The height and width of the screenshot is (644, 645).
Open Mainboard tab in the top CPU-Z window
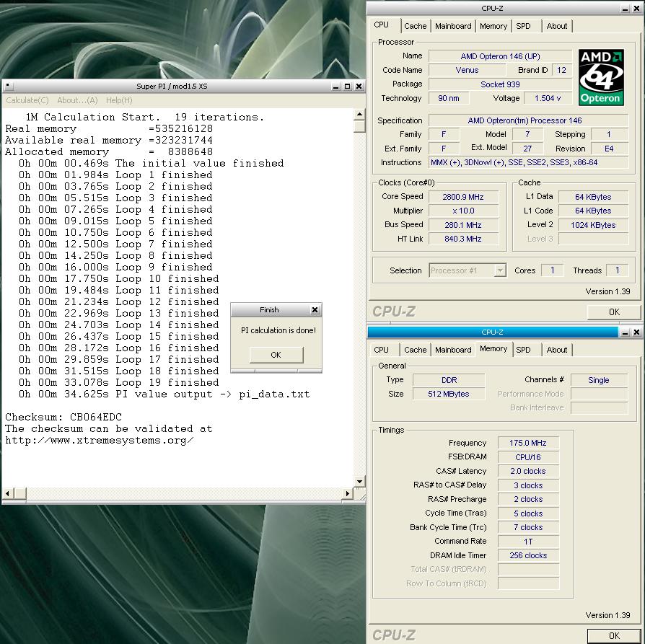tap(453, 26)
